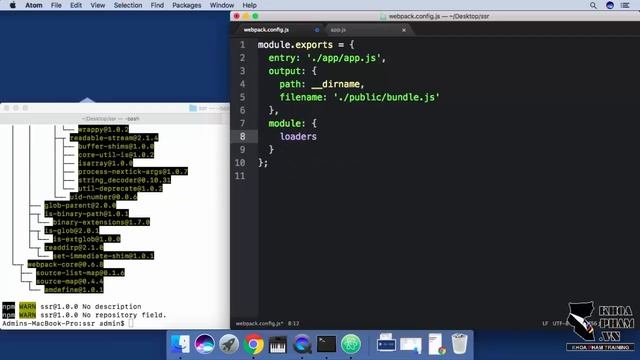Viewport: 640px width, 360px height.
Task: Click the 'output:' key on line 3
Action: [x=287, y=71]
